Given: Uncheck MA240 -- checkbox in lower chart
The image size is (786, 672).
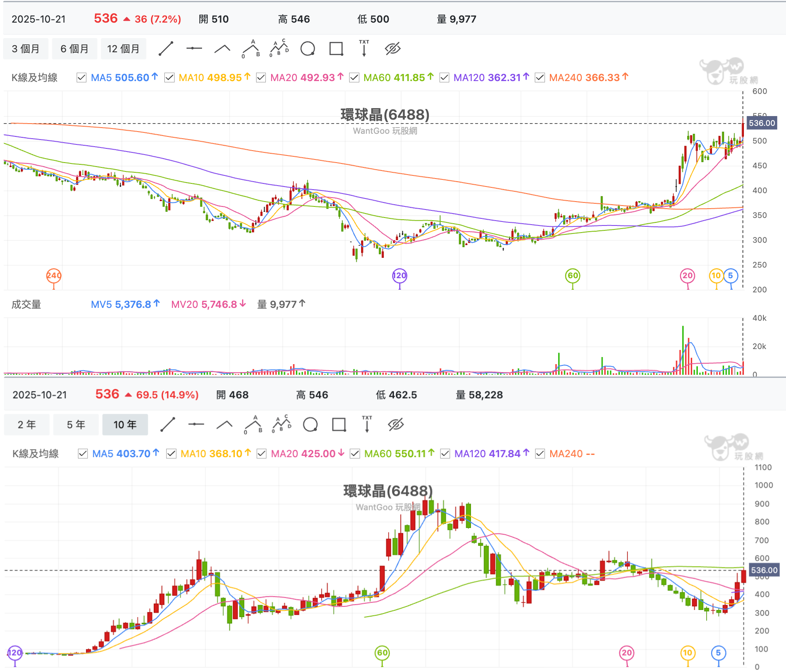Looking at the screenshot, I should [x=540, y=454].
